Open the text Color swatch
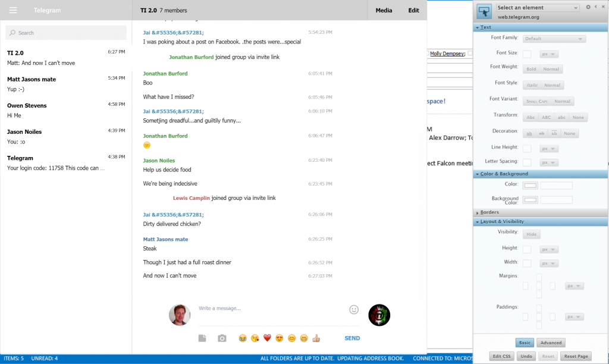This screenshot has width=609, height=364. 530,186
